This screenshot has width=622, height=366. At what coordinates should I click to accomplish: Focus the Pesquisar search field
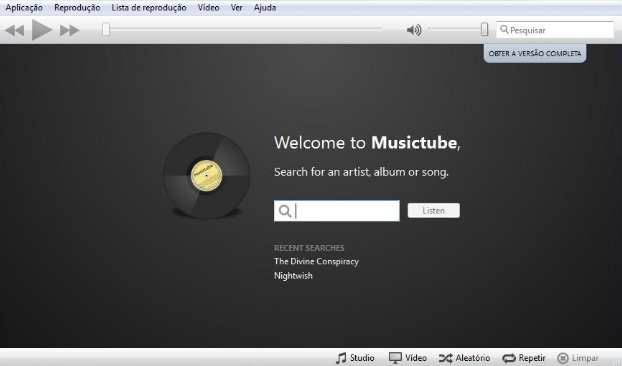[555, 30]
